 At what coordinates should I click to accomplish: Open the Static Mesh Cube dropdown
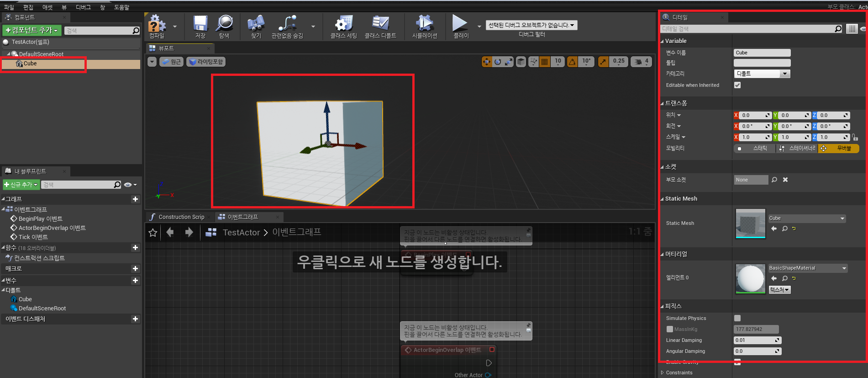[807, 218]
